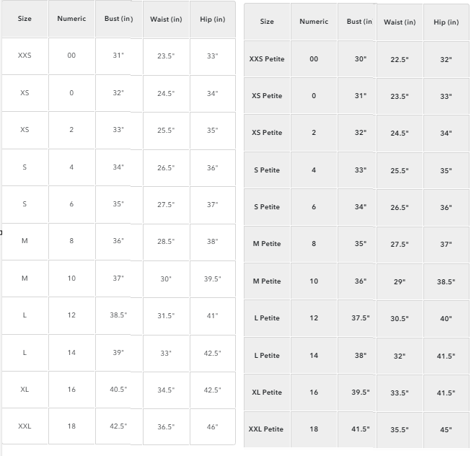Click the 46" hip cell for XXL
This screenshot has width=476, height=456.
pyautogui.click(x=212, y=426)
